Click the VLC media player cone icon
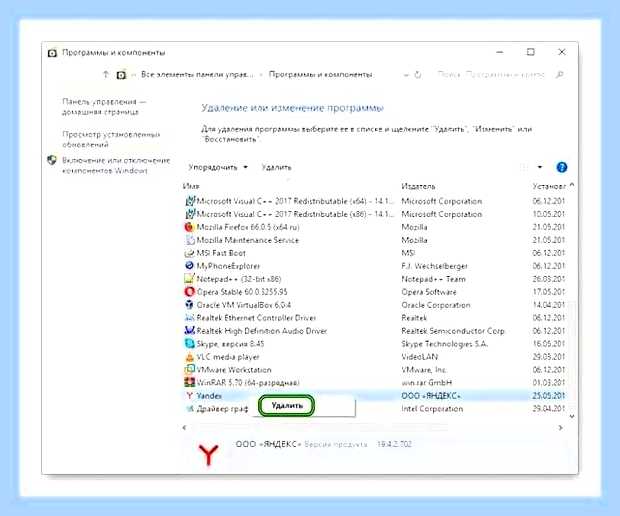The image size is (620, 516). tap(189, 357)
